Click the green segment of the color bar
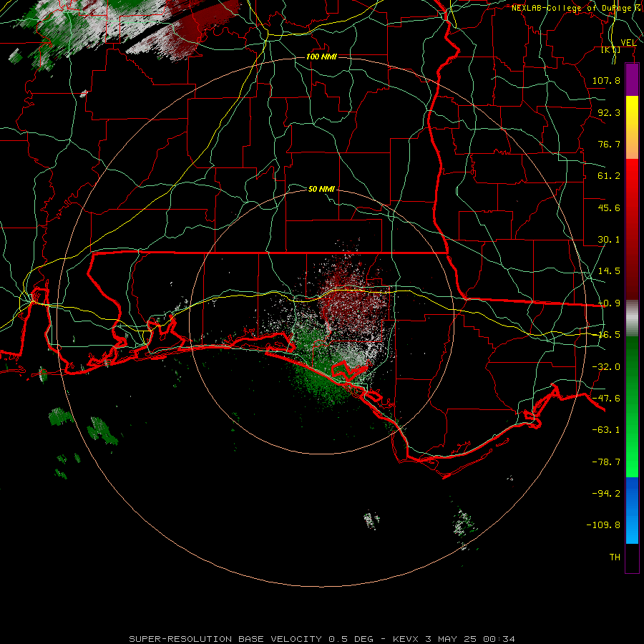The image size is (644, 644). (632, 406)
